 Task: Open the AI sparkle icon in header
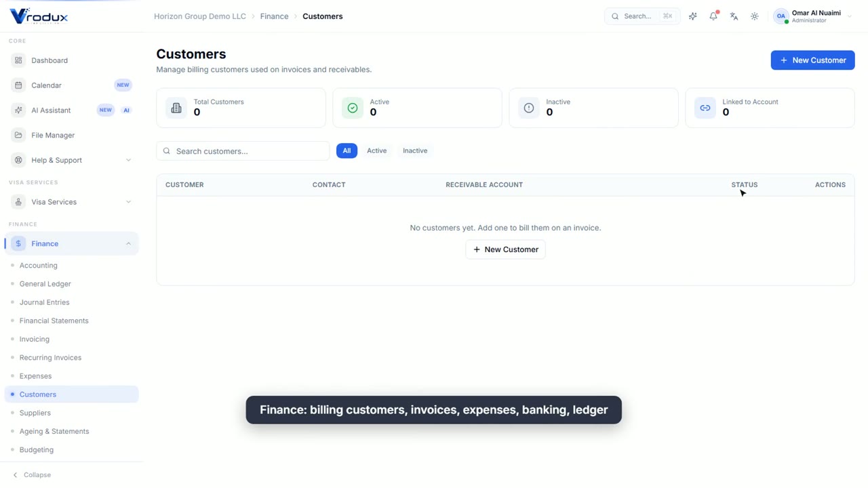click(692, 16)
